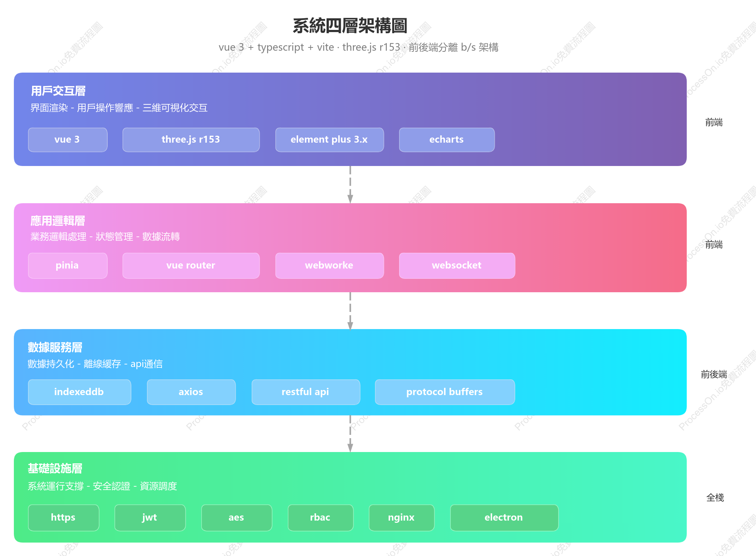Click the three.js r153 box
Viewport: 756px width, 556px height.
click(x=191, y=140)
